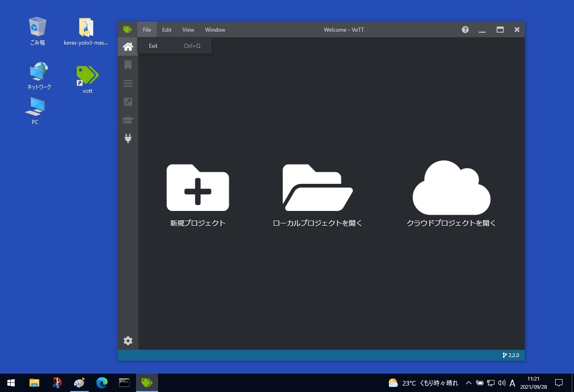Screen dimensions: 574x392
Task: Select the keras-yolo3-mas... folder desktop icon
Action: 86,31
